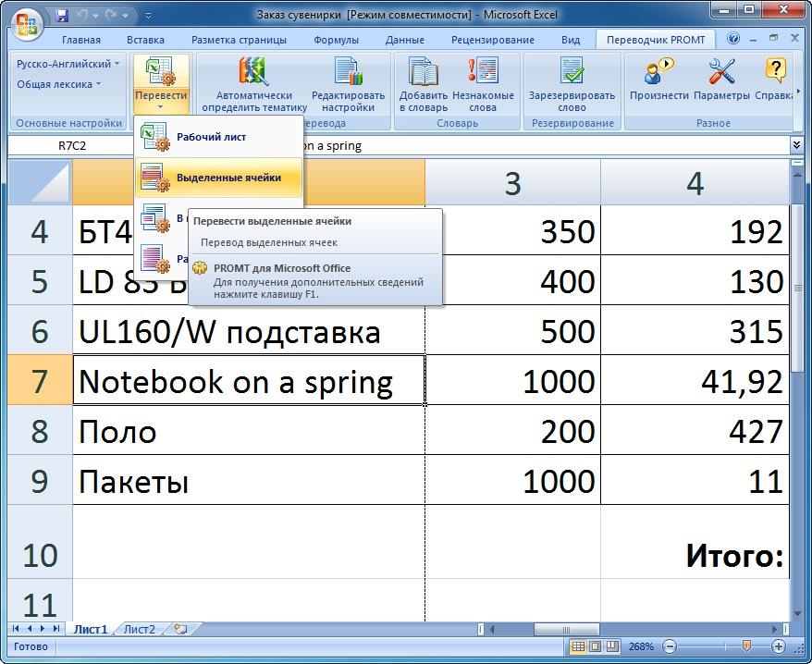Viewport: 812px width, 664px height.
Task: Click the Справка help icon
Action: (x=775, y=71)
